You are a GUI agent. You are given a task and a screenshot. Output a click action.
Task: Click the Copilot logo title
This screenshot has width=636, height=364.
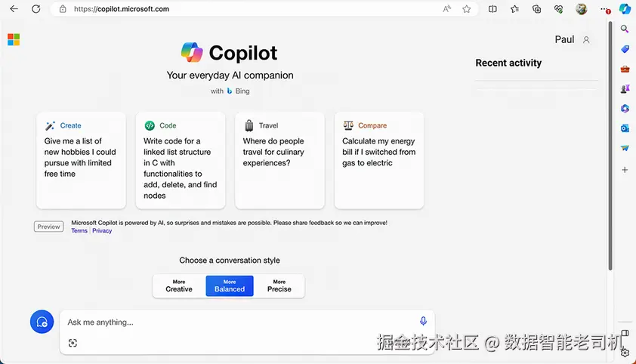229,53
